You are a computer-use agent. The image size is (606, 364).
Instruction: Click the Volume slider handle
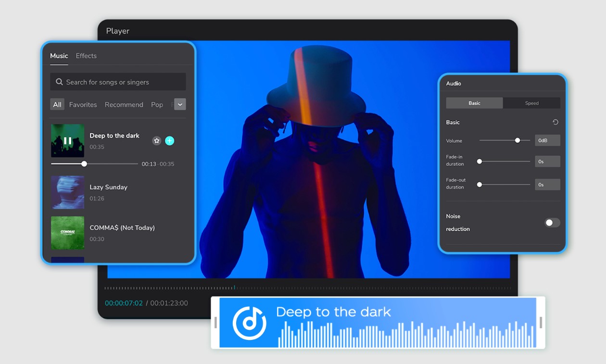point(518,140)
